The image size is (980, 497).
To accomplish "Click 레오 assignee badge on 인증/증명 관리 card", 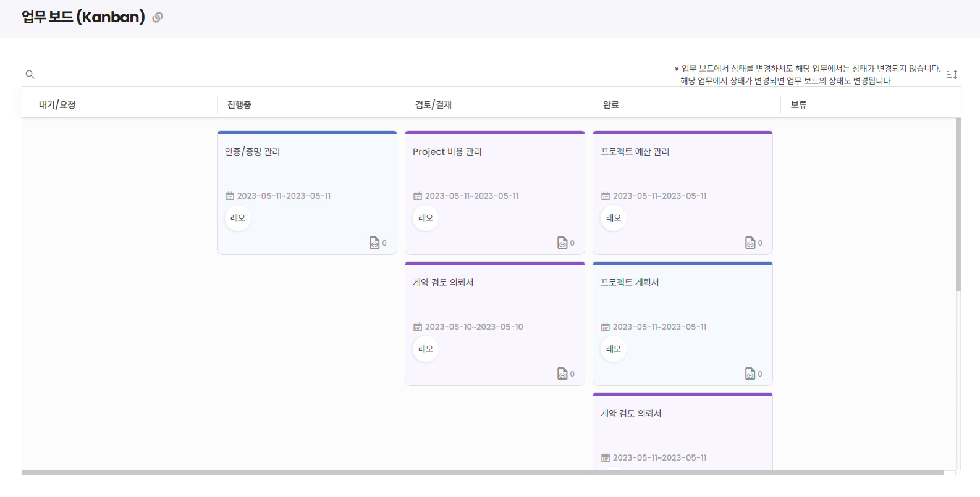I will (x=238, y=218).
